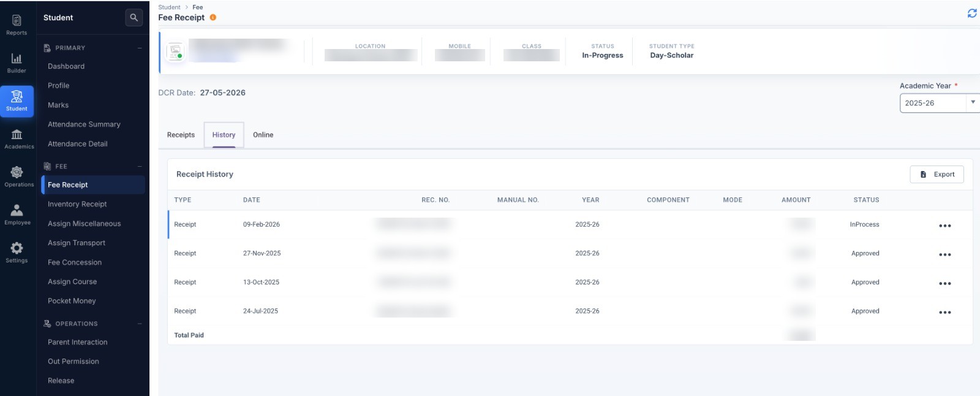The height and width of the screenshot is (396, 980).
Task: Sort by the DATE column header
Action: point(252,200)
